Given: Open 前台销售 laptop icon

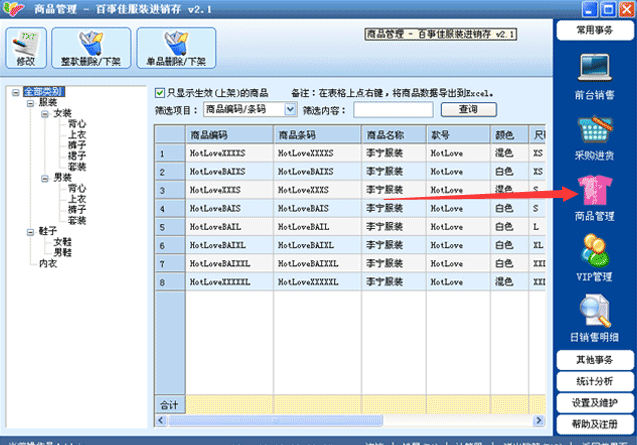Looking at the screenshot, I should click(x=594, y=67).
